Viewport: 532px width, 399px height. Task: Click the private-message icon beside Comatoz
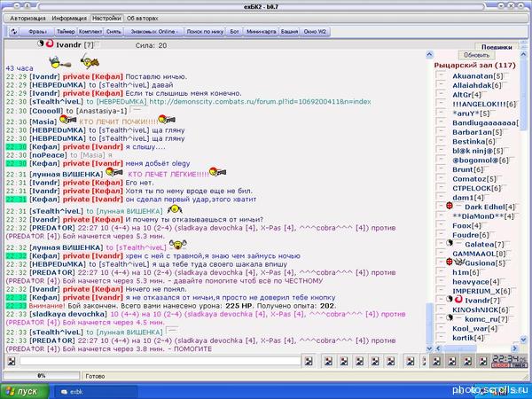click(441, 178)
